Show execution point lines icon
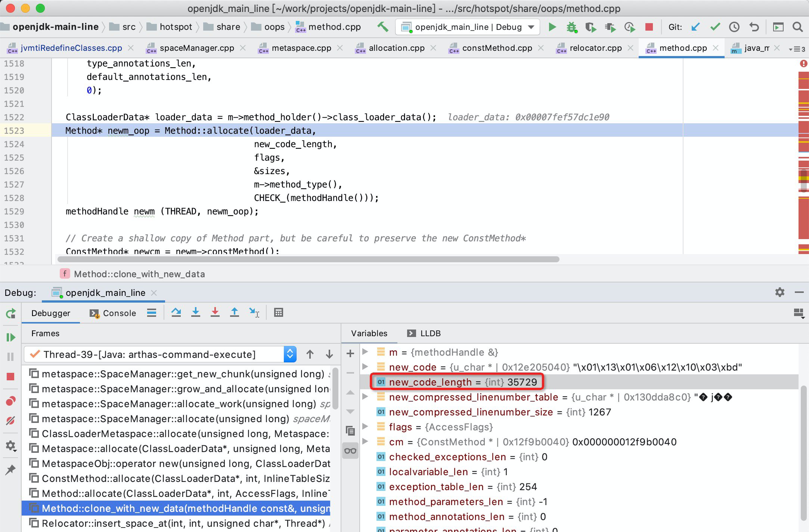Image resolution: width=809 pixels, height=532 pixels. click(152, 313)
